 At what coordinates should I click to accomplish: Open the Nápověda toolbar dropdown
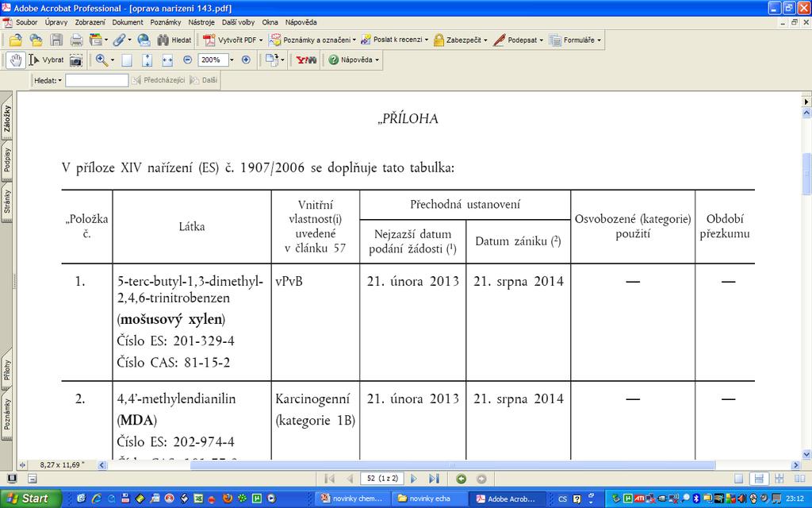[x=377, y=60]
